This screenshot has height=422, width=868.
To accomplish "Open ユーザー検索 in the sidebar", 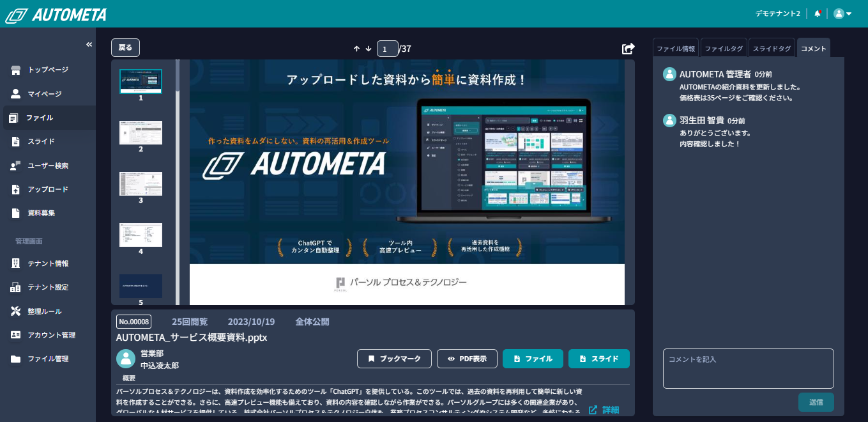I will [x=48, y=166].
